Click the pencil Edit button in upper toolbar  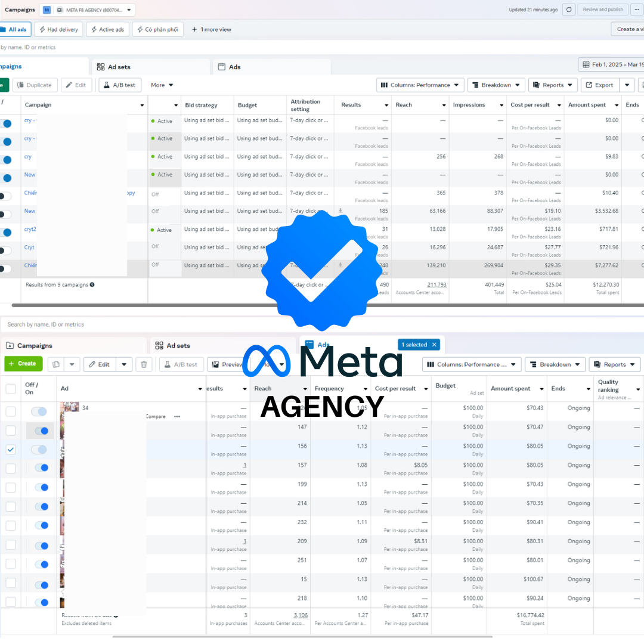pyautogui.click(x=76, y=85)
